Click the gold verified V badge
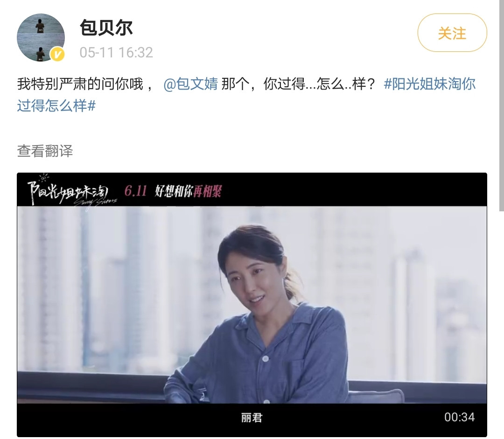 coord(57,54)
